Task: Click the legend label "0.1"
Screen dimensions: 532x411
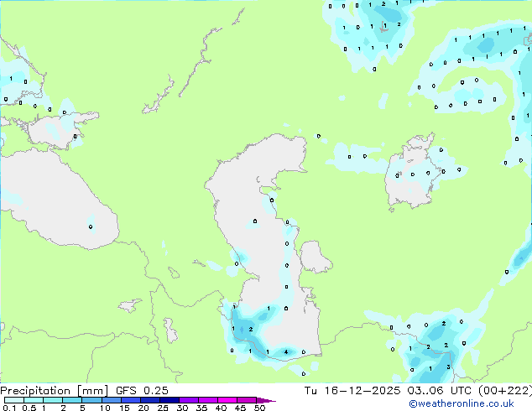Action: point(9,408)
